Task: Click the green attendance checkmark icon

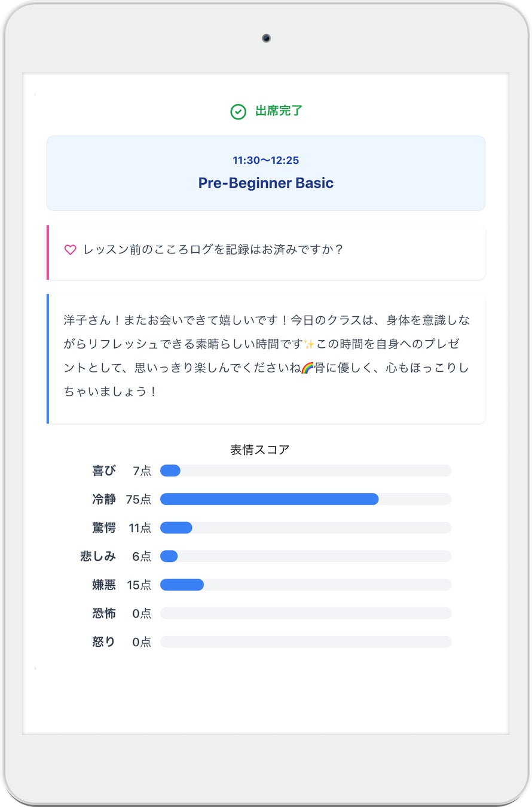Action: (x=238, y=112)
